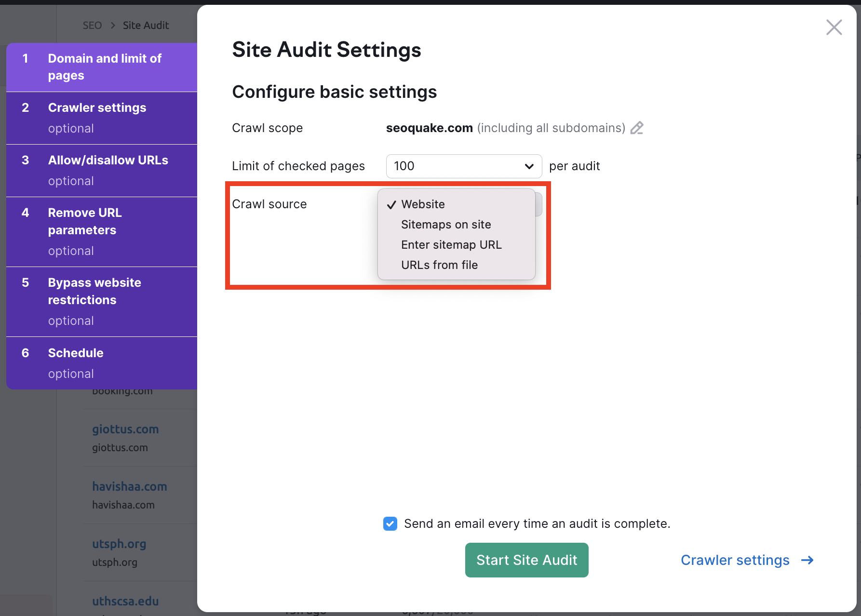Open havishaa.com project in background list
This screenshot has height=616, width=861.
(x=130, y=486)
